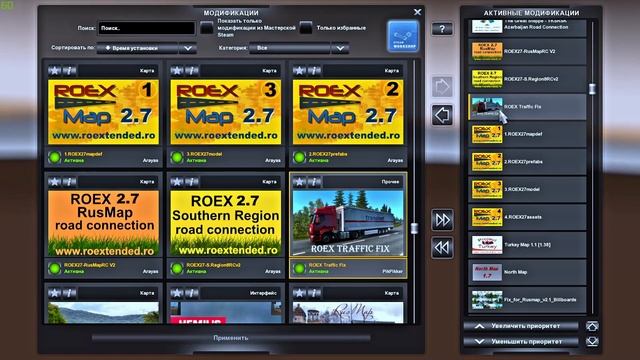Select active mod 3.ROEX27model
The image size is (640, 360).
(x=527, y=189)
